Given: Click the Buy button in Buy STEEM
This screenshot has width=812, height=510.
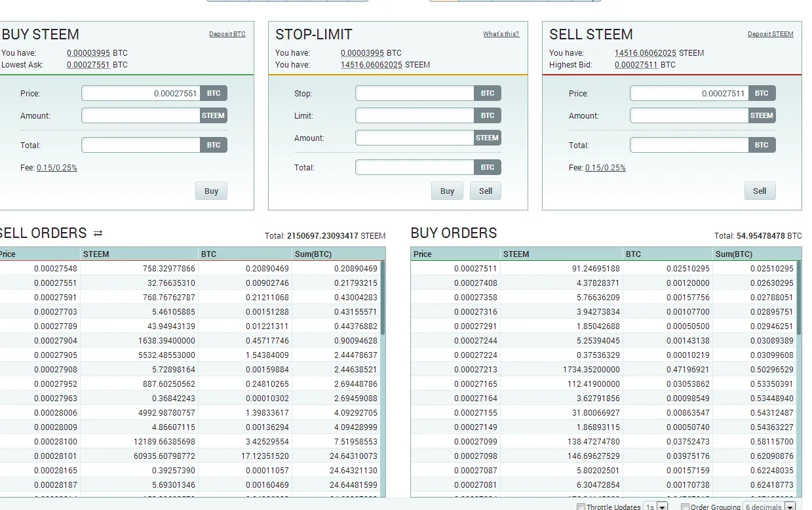Looking at the screenshot, I should tap(211, 191).
